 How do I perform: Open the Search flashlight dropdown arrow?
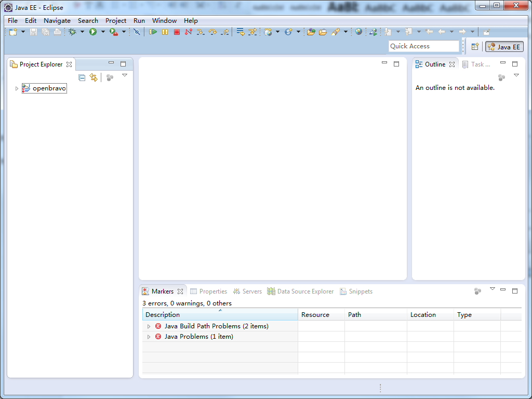pos(345,32)
